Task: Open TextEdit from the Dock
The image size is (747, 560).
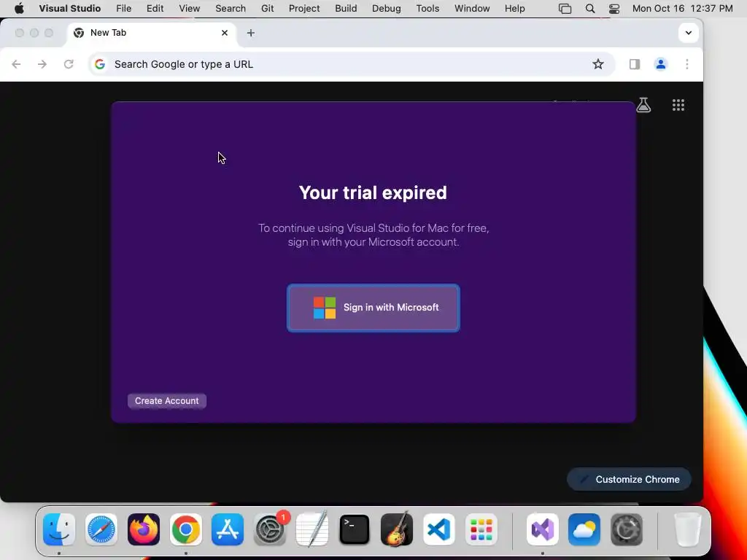Action: [312, 529]
